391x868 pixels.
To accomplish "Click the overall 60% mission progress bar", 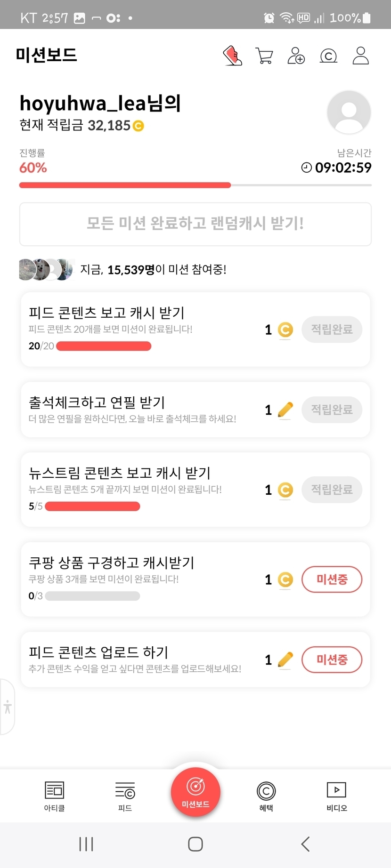I will click(195, 185).
